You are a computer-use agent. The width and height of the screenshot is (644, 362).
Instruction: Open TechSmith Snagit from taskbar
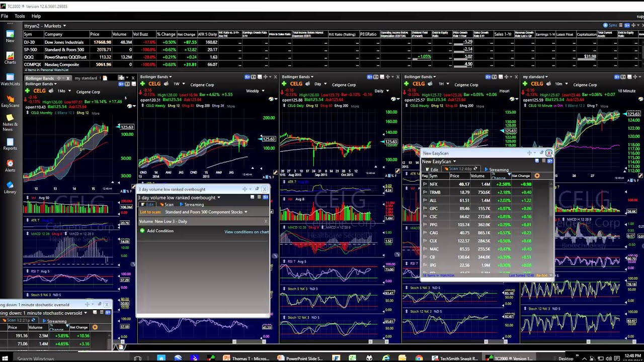pos(455,358)
